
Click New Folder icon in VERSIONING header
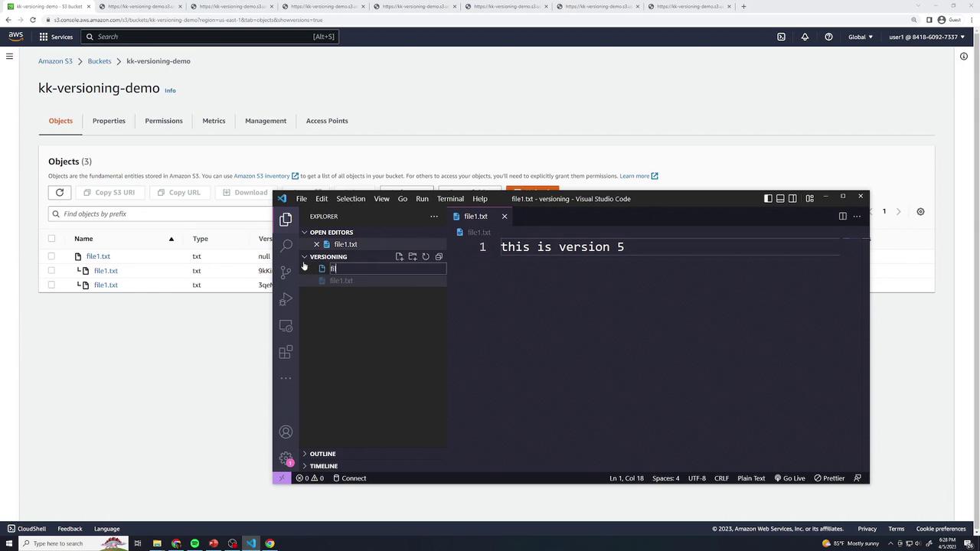413,256
